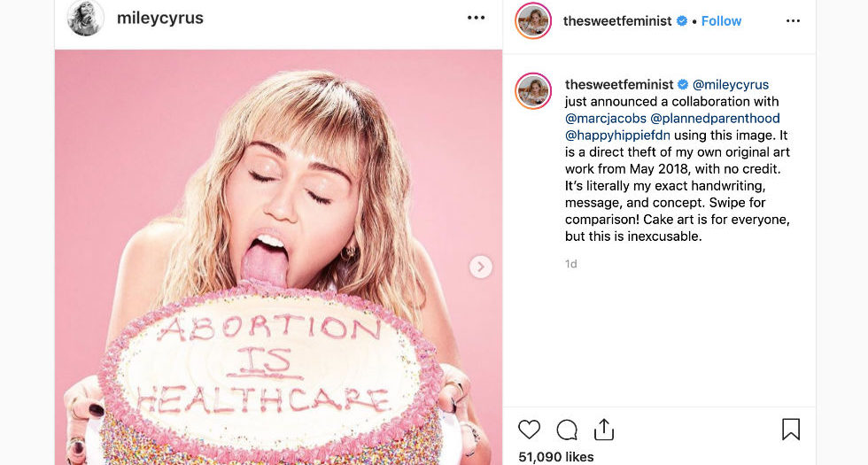Open thesweetfeminist more options ellipsis

click(793, 20)
